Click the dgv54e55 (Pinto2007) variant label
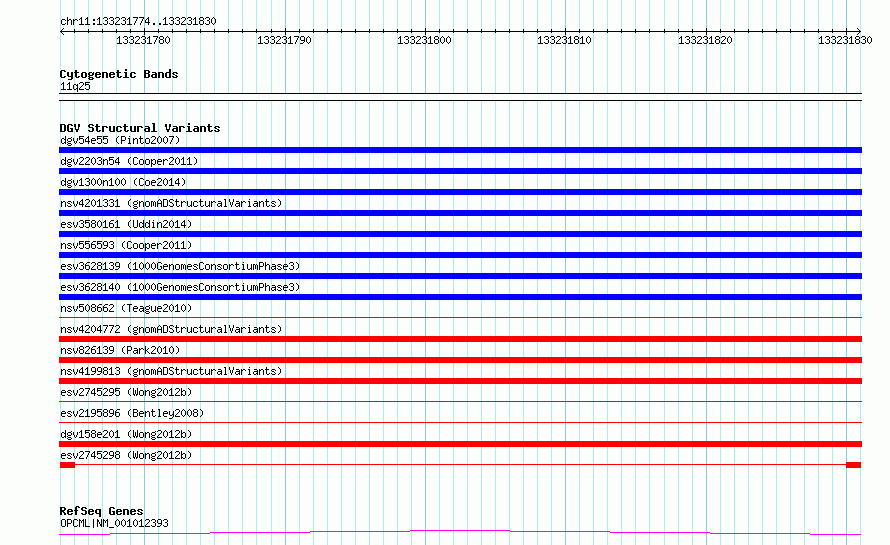This screenshot has width=890, height=545. [120, 140]
